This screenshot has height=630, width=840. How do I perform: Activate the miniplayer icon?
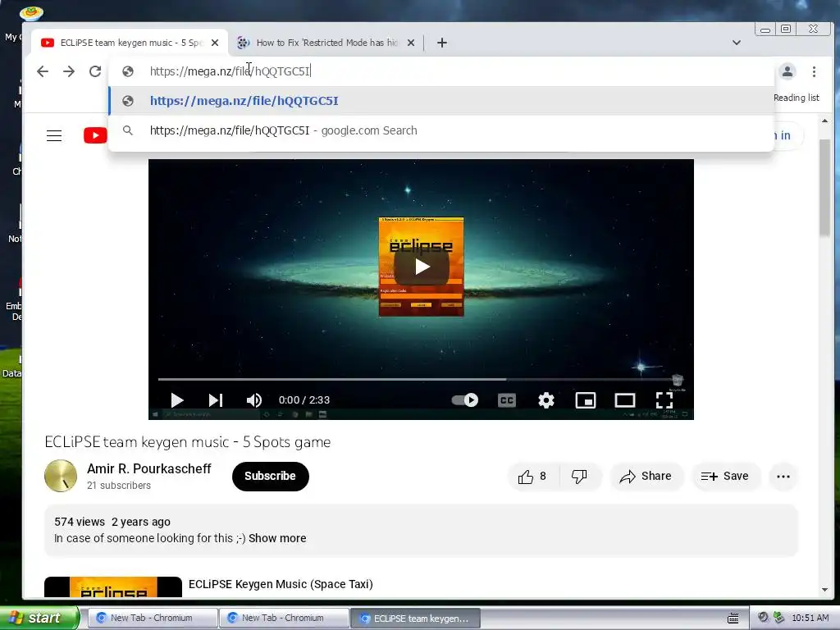pyautogui.click(x=586, y=400)
